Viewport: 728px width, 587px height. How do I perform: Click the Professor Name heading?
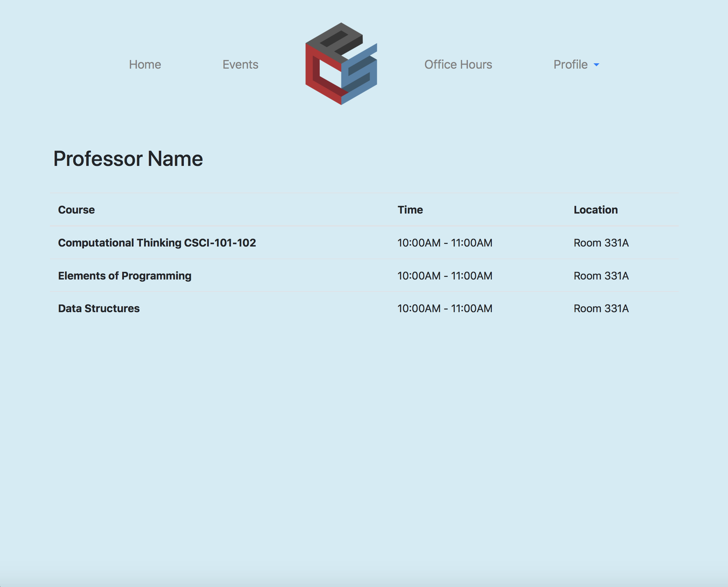point(128,159)
